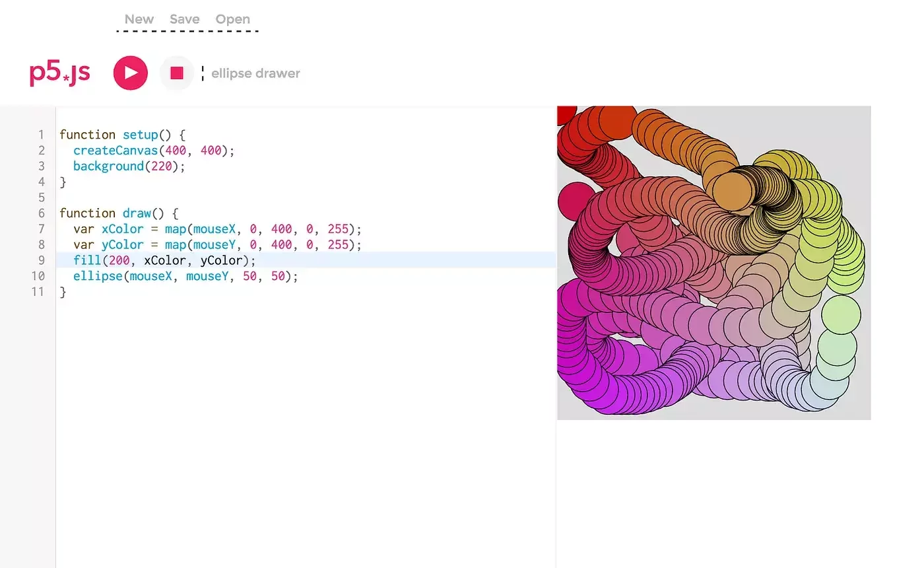Viewport: 924px width, 568px height.
Task: Click line number 5 in the gutter
Action: [x=42, y=197]
